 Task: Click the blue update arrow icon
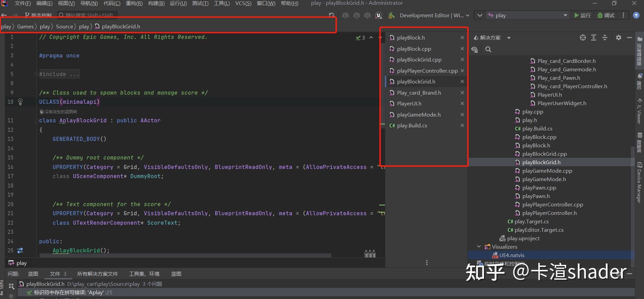pos(636,16)
